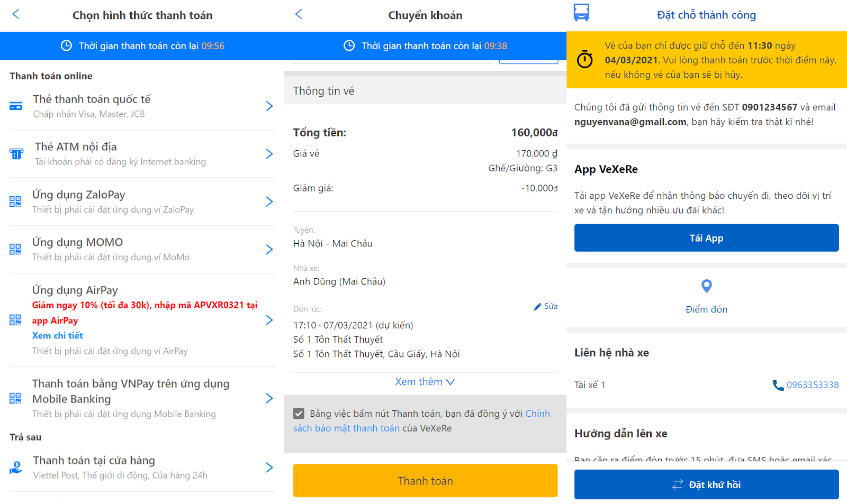Click the Tải App button
The height and width of the screenshot is (504, 847).
click(706, 238)
